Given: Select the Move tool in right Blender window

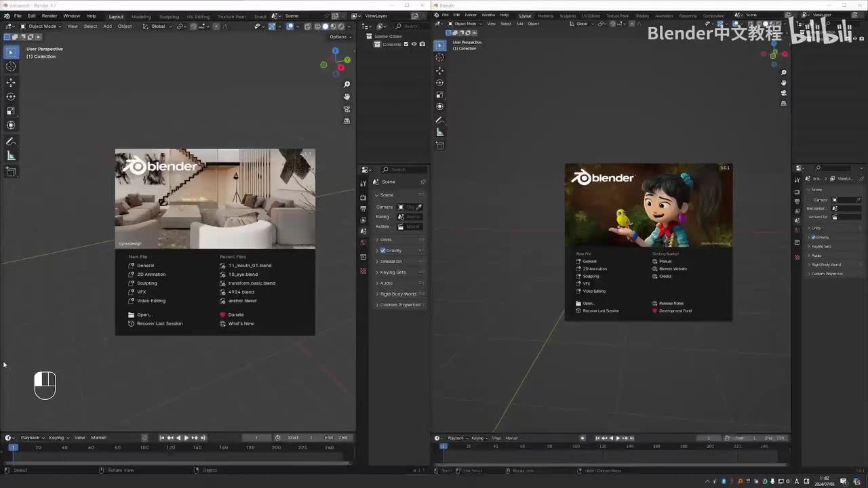Looking at the screenshot, I should (x=439, y=70).
